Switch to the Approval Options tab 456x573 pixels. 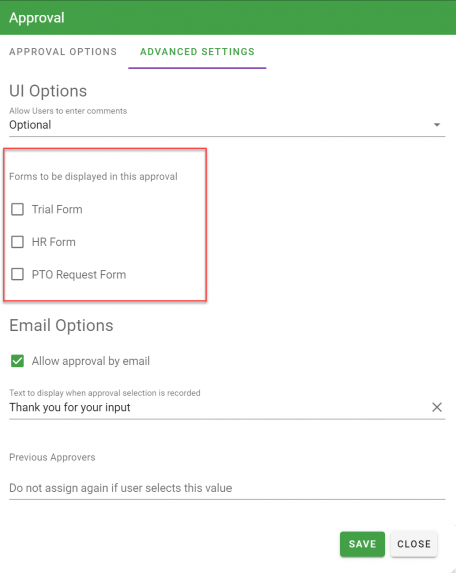[x=63, y=52]
